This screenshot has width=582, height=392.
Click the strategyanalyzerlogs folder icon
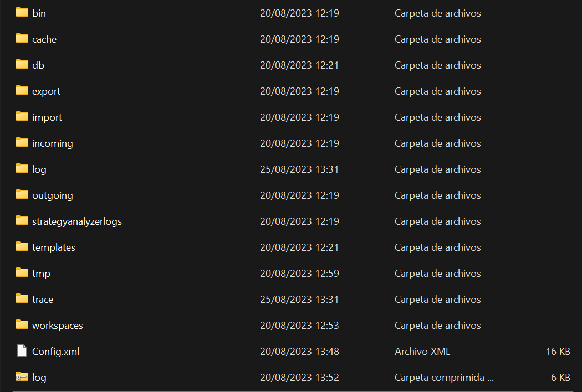click(x=22, y=221)
